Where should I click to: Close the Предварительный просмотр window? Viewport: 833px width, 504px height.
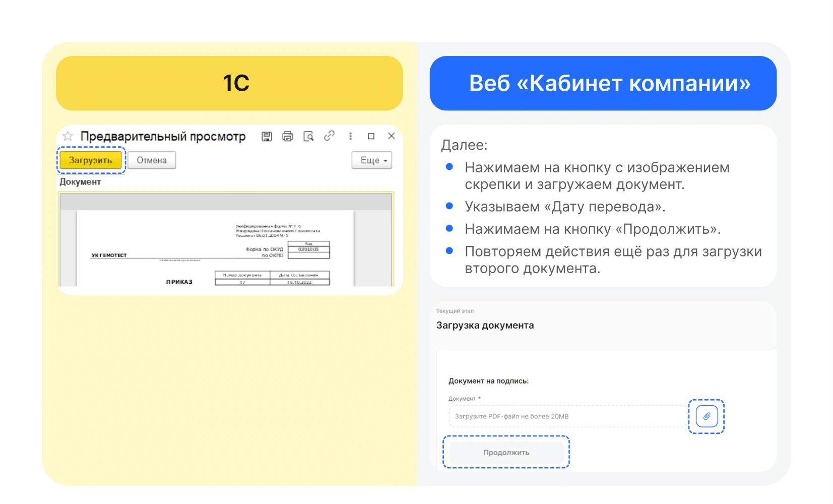pos(392,136)
